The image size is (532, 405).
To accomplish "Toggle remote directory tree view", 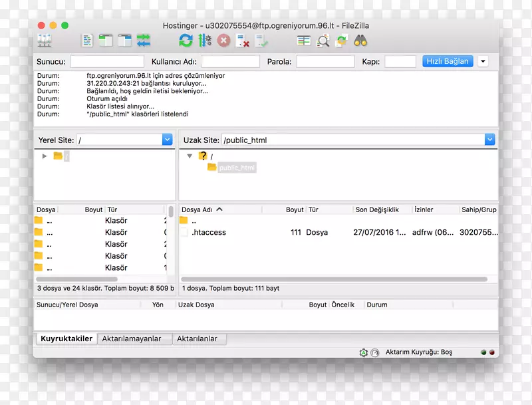I will 124,41.
